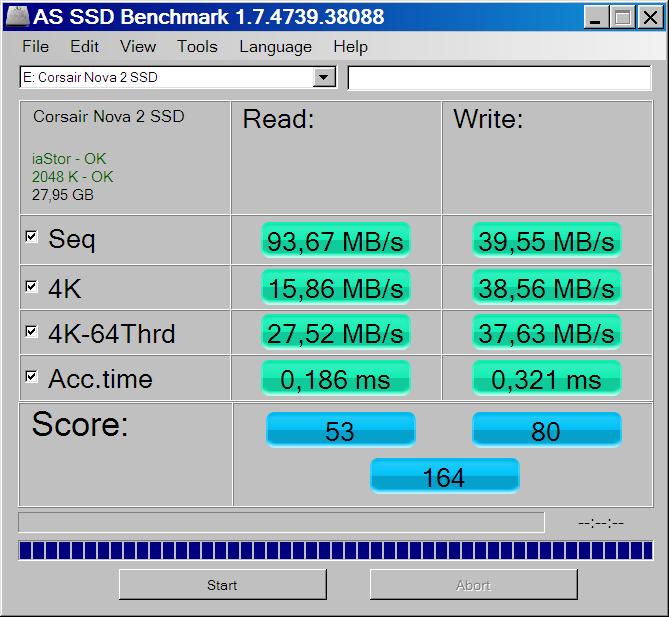Toggle the 4K-64Thrd test checkbox

32,331
